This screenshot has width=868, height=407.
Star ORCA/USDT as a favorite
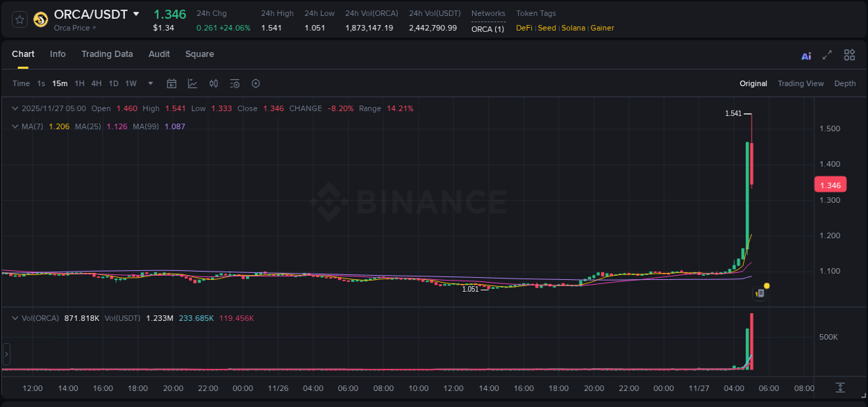[x=19, y=19]
